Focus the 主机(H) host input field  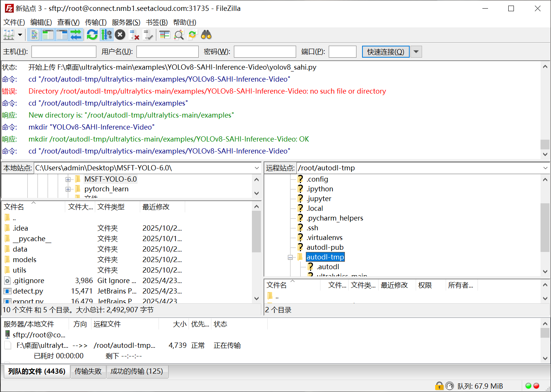pyautogui.click(x=64, y=52)
